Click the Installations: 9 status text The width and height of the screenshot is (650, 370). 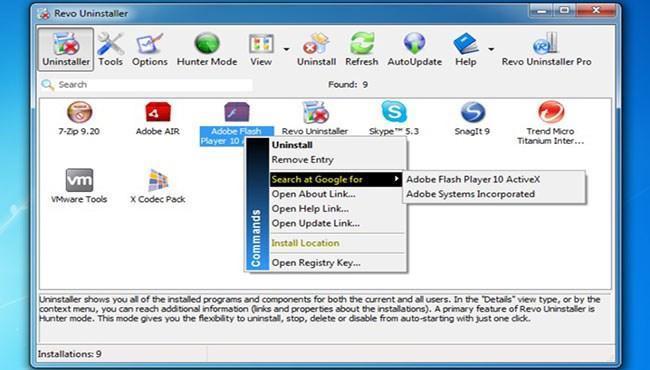coord(70,354)
